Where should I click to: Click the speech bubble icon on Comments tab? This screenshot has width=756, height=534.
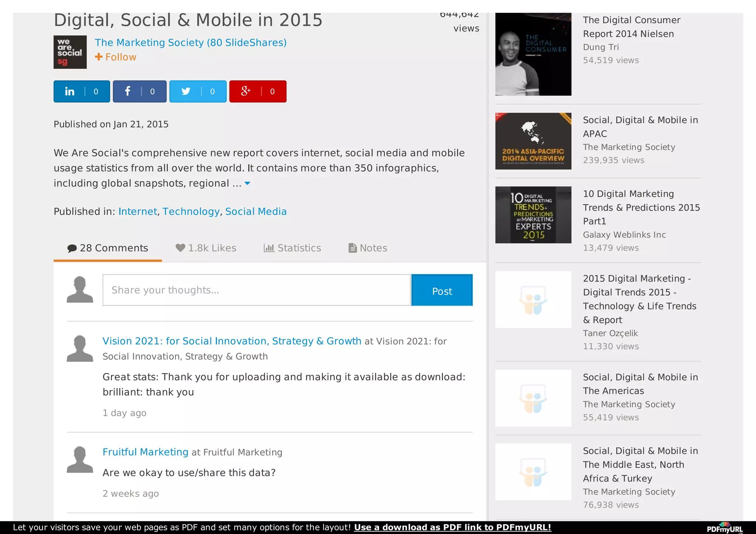point(72,248)
